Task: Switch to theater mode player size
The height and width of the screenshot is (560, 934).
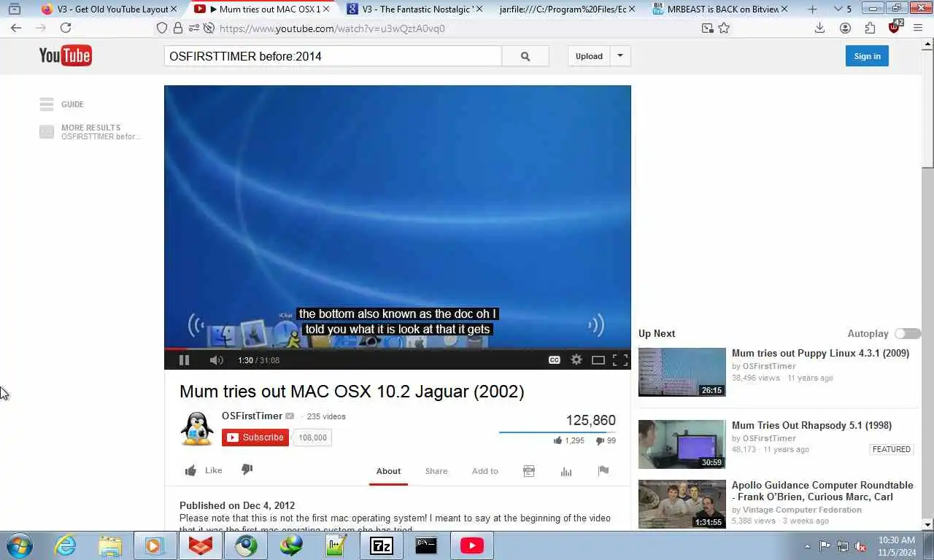Action: [x=598, y=359]
